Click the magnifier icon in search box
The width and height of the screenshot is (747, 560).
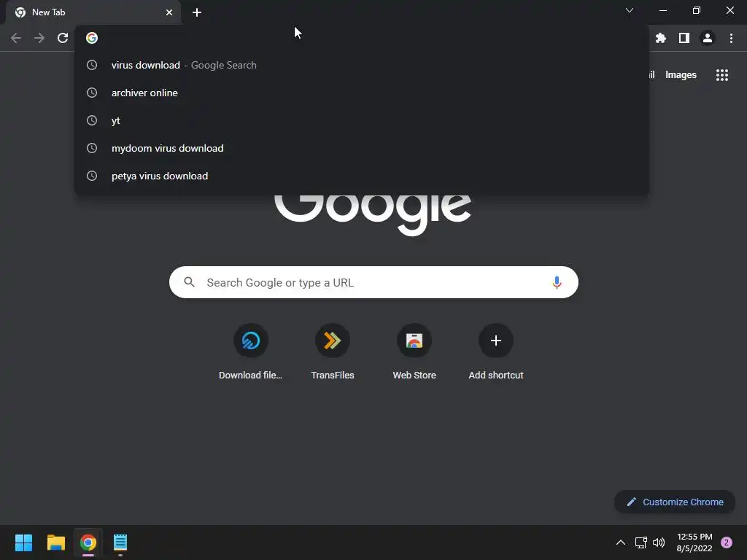tap(189, 282)
